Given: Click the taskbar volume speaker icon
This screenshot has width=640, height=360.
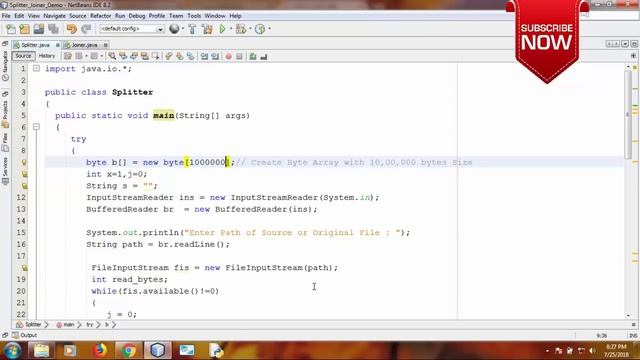Looking at the screenshot, I should pyautogui.click(x=592, y=351).
